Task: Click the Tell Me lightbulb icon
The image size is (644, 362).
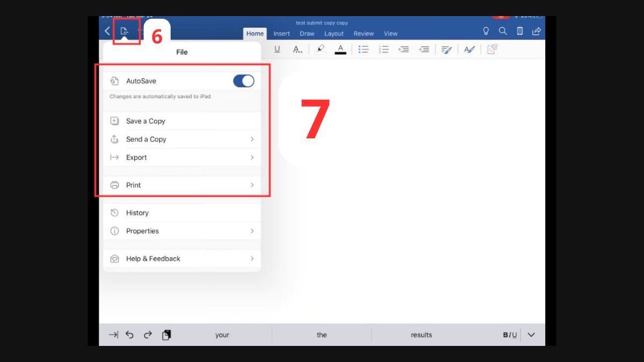Action: pos(486,31)
